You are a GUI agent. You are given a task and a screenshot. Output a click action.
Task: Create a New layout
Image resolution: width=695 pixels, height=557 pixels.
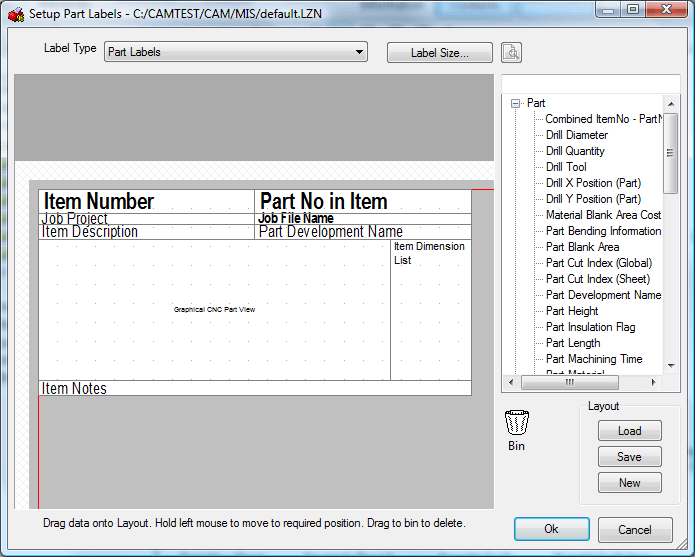tap(629, 483)
